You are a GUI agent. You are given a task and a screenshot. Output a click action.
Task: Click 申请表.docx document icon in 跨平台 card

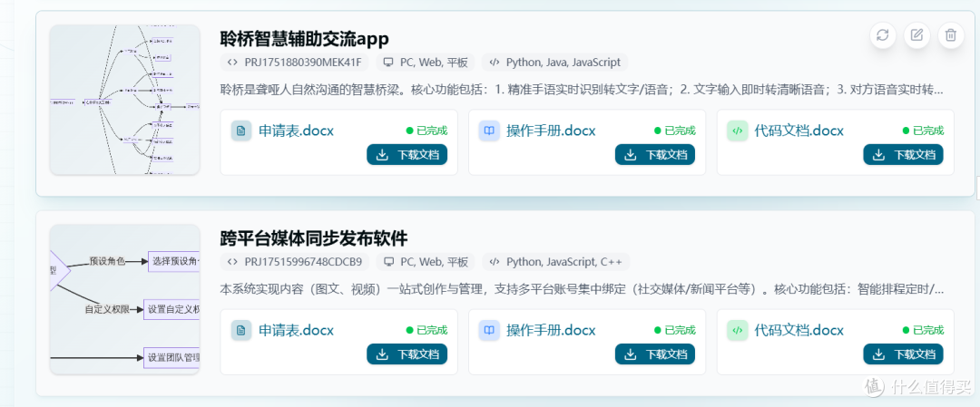pyautogui.click(x=241, y=330)
